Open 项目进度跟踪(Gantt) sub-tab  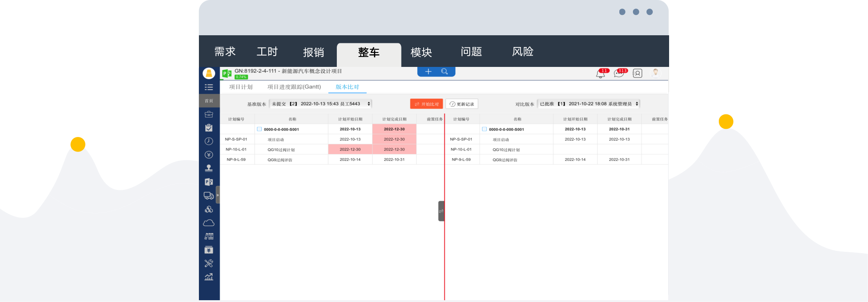tap(294, 87)
